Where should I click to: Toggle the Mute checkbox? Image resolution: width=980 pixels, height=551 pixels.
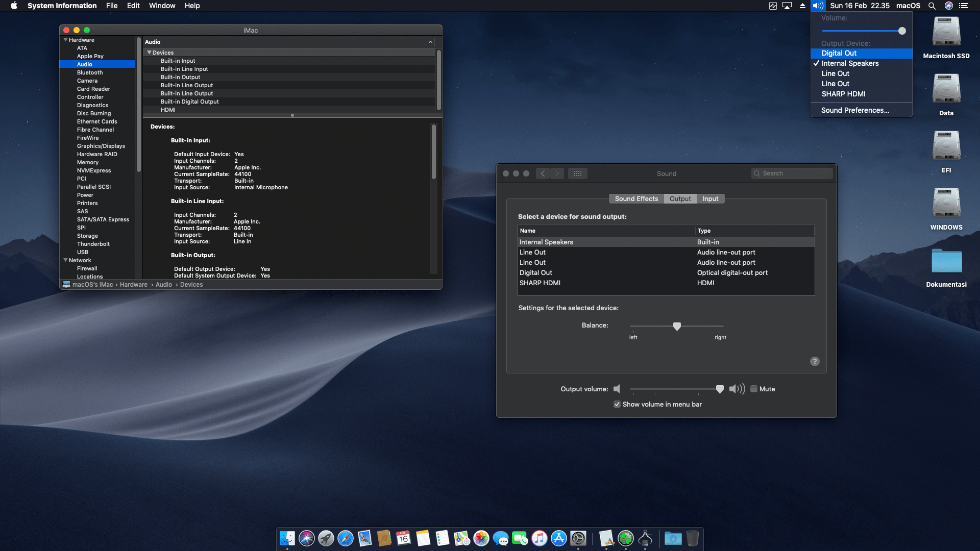pyautogui.click(x=754, y=389)
